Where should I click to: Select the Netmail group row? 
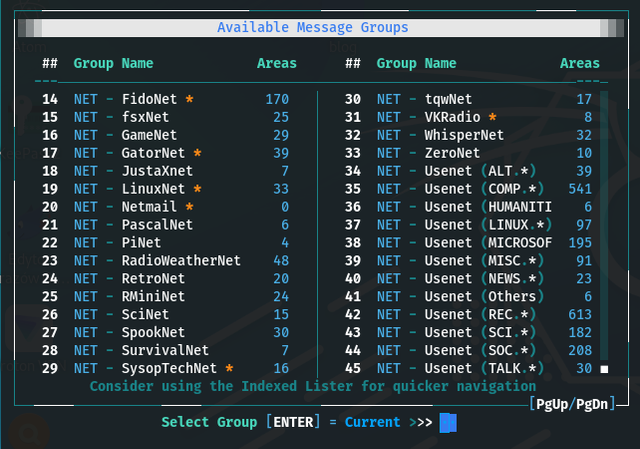(165, 207)
